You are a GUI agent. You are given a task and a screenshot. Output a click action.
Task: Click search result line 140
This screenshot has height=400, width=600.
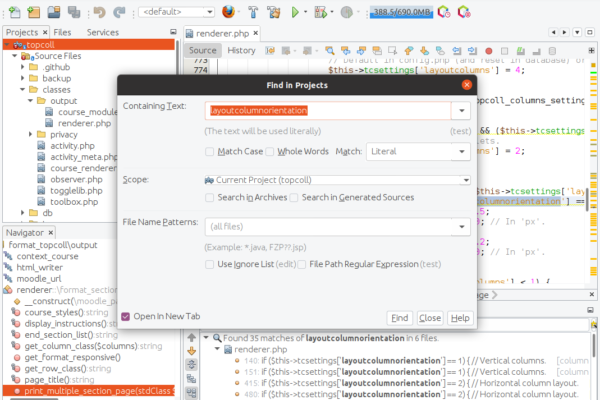(412, 361)
